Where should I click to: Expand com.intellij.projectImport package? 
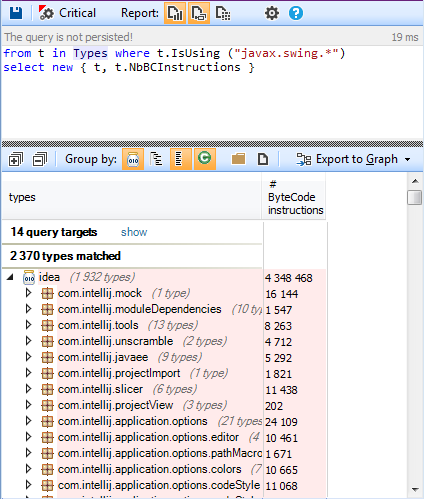[28, 373]
